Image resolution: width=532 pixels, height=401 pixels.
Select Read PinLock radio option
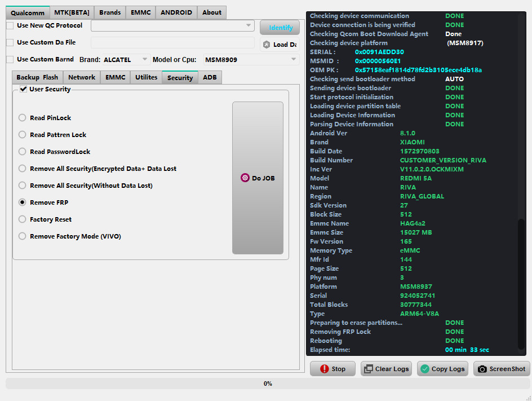[x=23, y=118]
